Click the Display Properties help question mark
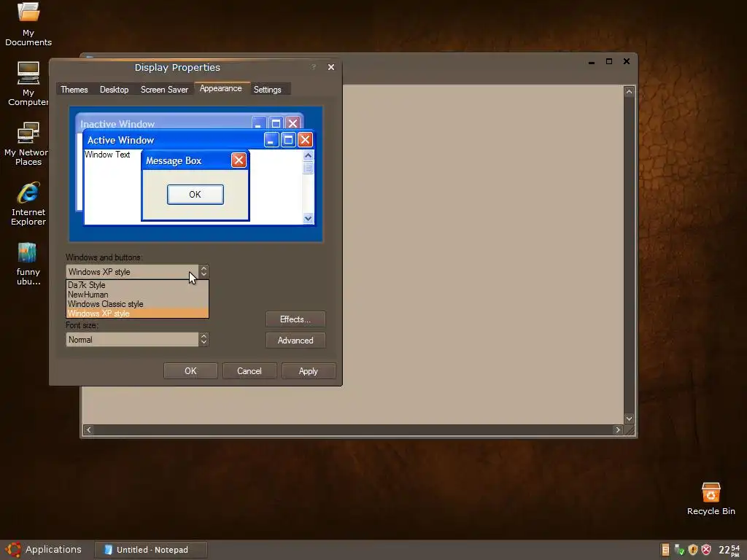The width and height of the screenshot is (747, 560). (314, 67)
